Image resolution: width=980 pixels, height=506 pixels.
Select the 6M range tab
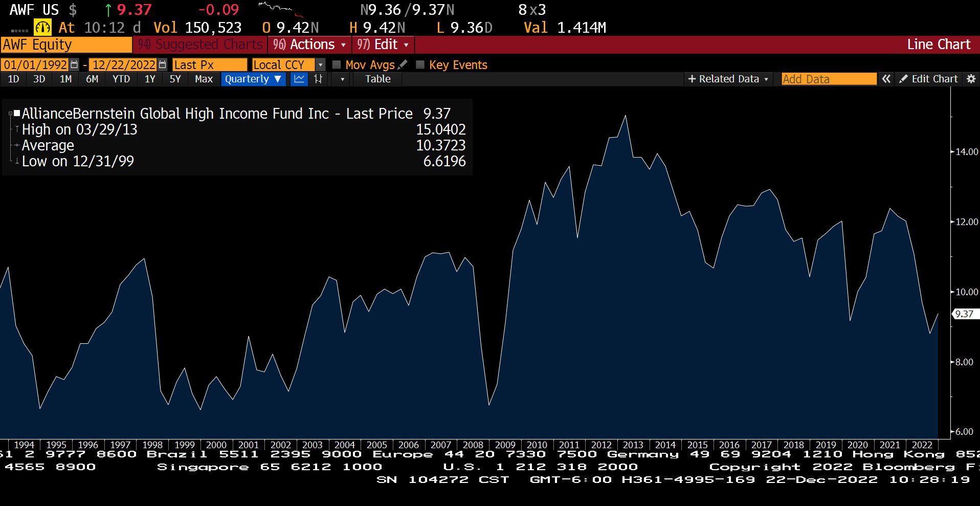pyautogui.click(x=92, y=79)
